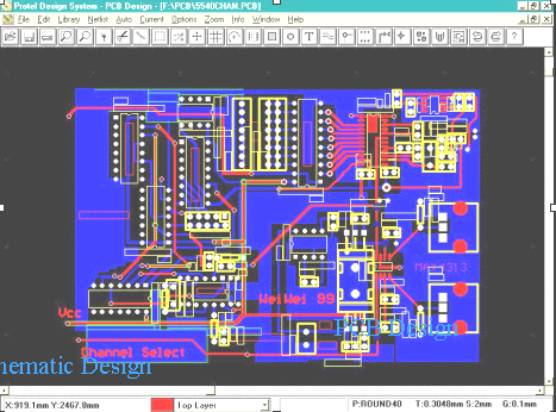Image resolution: width=556 pixels, height=412 pixels.
Task: Open the Zoom menu
Action: tap(214, 20)
